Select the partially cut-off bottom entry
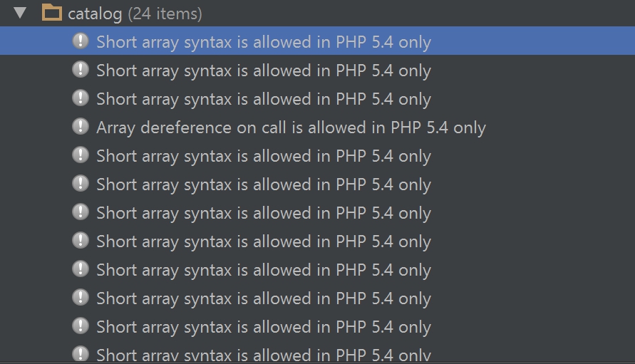The image size is (635, 364). (x=264, y=355)
